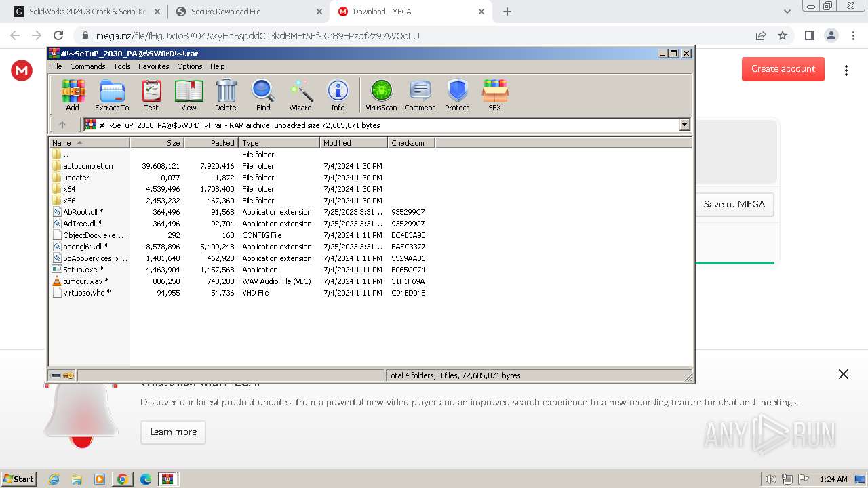Screen dimensions: 868x488
Task: Expand the archive path dropdown
Action: pyautogui.click(x=684, y=125)
